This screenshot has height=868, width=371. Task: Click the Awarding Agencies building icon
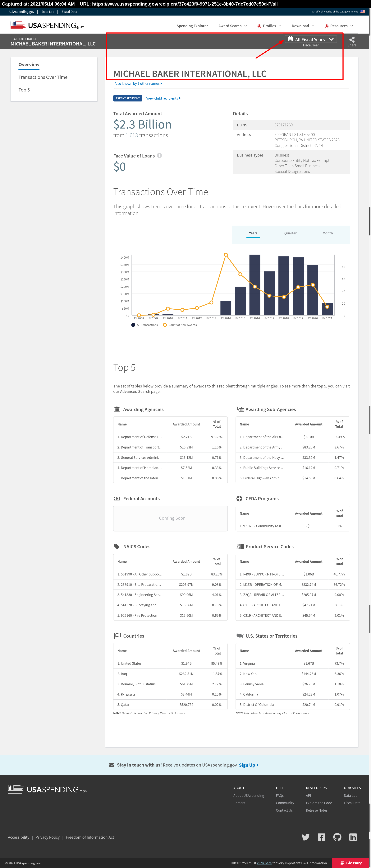point(117,409)
